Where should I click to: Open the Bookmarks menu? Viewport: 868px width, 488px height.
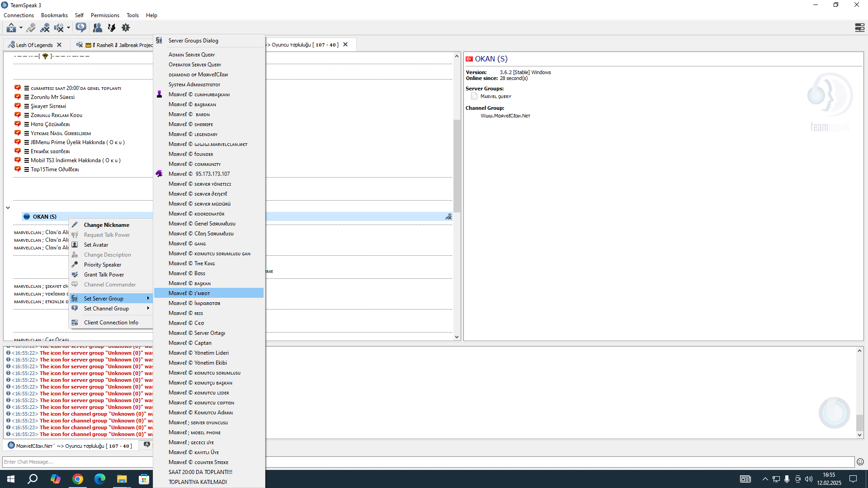[x=54, y=15]
